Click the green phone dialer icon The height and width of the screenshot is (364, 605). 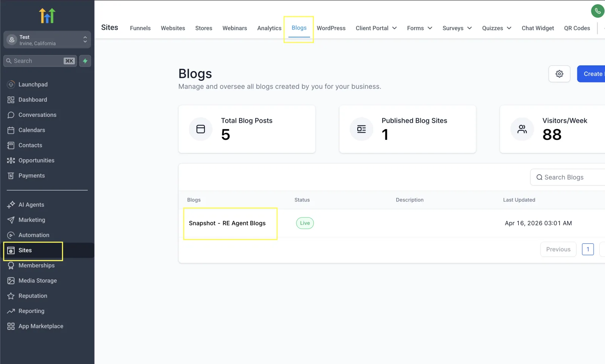tap(597, 11)
